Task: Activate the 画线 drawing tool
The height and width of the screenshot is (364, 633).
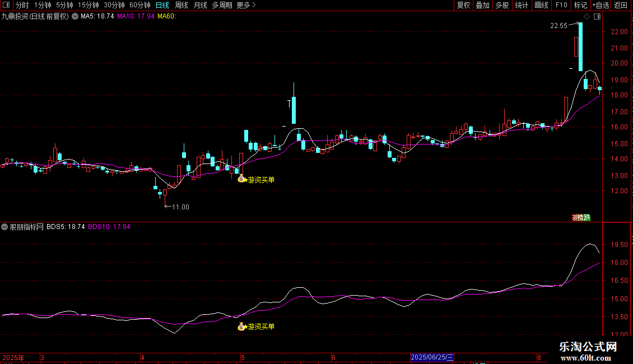Action: (541, 5)
